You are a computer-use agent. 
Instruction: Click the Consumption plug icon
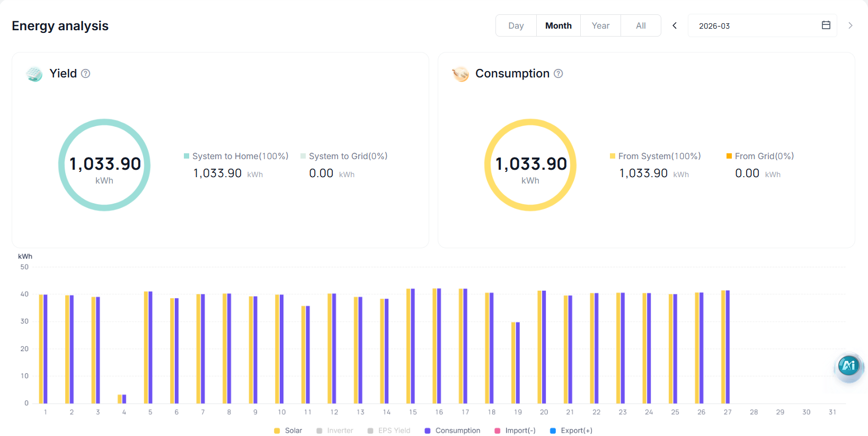click(460, 74)
